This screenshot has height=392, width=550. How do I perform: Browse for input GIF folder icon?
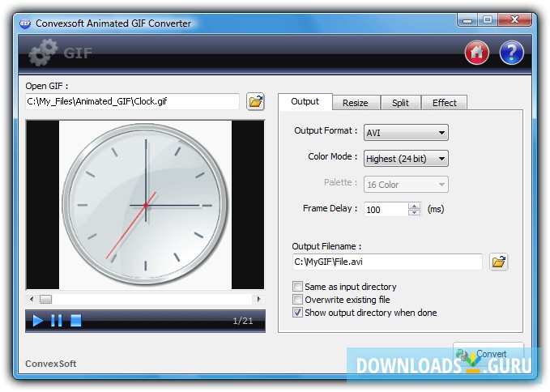(255, 102)
